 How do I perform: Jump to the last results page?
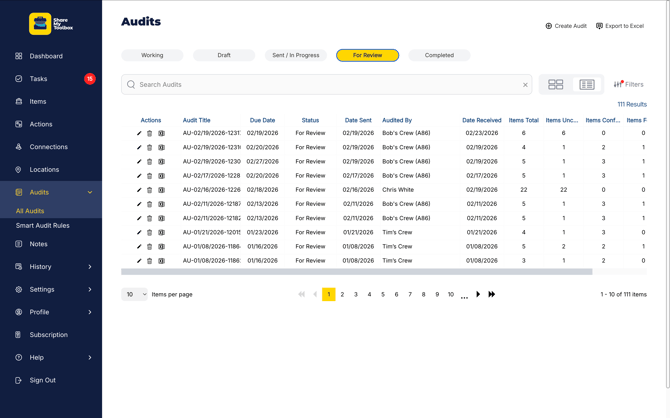[x=492, y=294]
